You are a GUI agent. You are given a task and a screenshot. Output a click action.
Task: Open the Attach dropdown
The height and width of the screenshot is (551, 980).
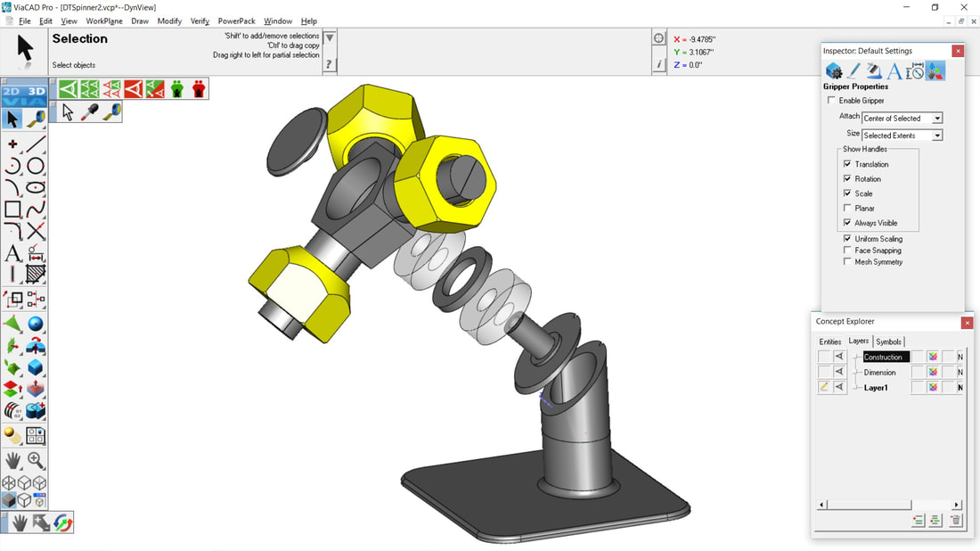click(937, 119)
